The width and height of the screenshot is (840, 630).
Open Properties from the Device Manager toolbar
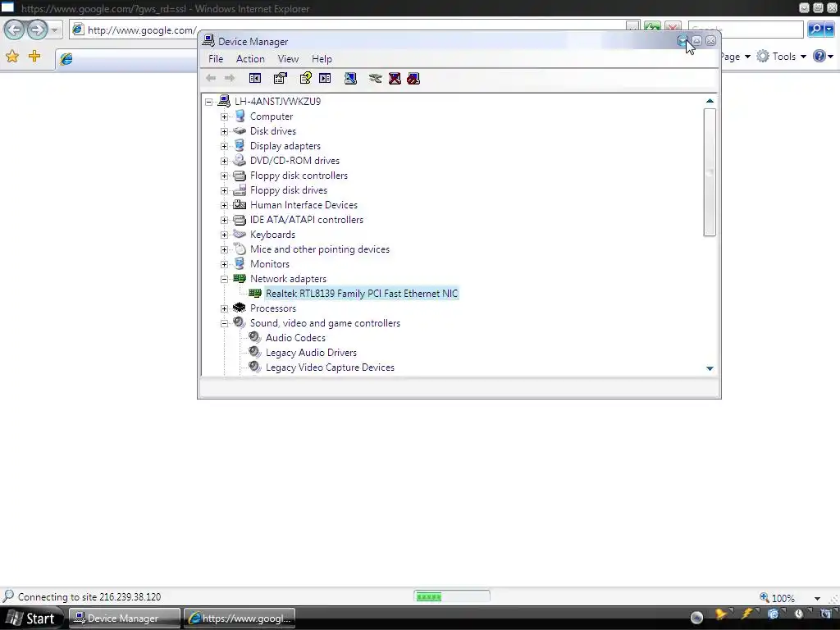[x=281, y=78]
